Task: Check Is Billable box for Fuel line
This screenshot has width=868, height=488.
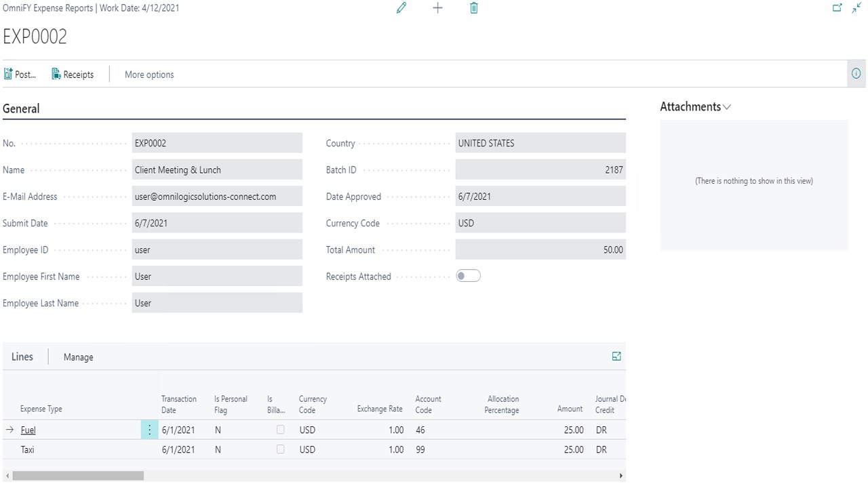Action: click(281, 430)
